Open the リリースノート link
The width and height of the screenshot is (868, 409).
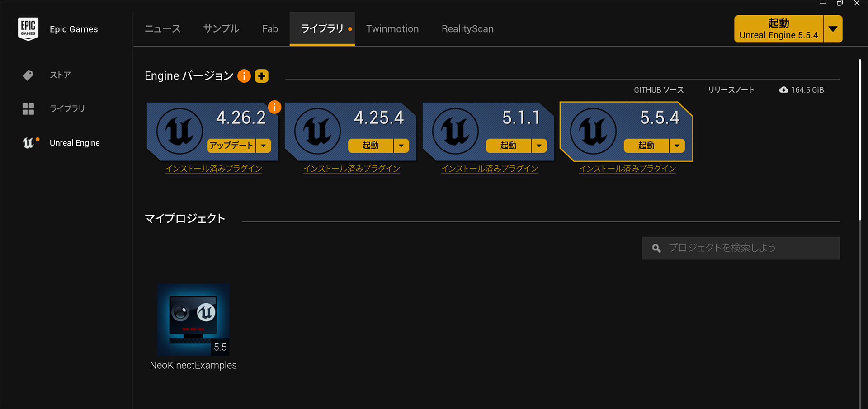pos(731,90)
